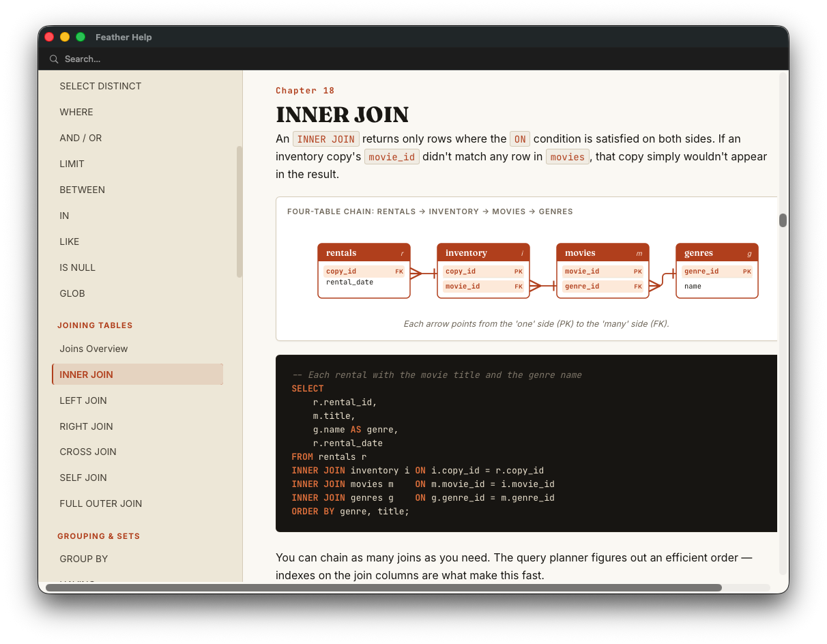This screenshot has height=644, width=827.
Task: Click the name field in genres table
Action: coord(693,287)
